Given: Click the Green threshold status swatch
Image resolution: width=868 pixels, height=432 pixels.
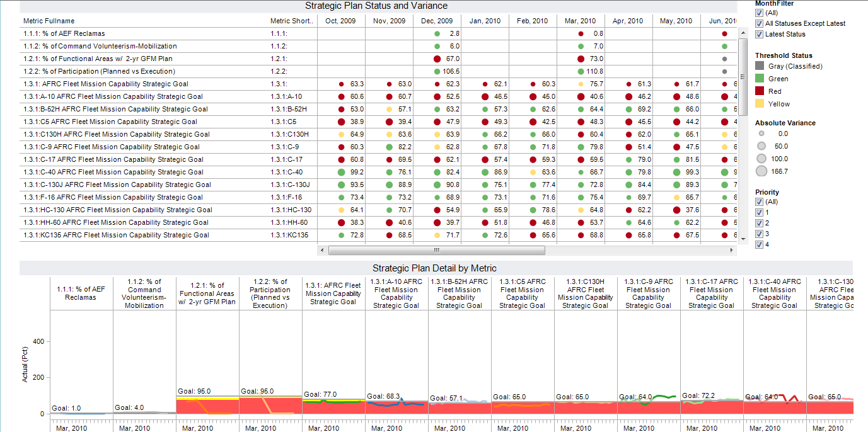Looking at the screenshot, I should coord(760,79).
